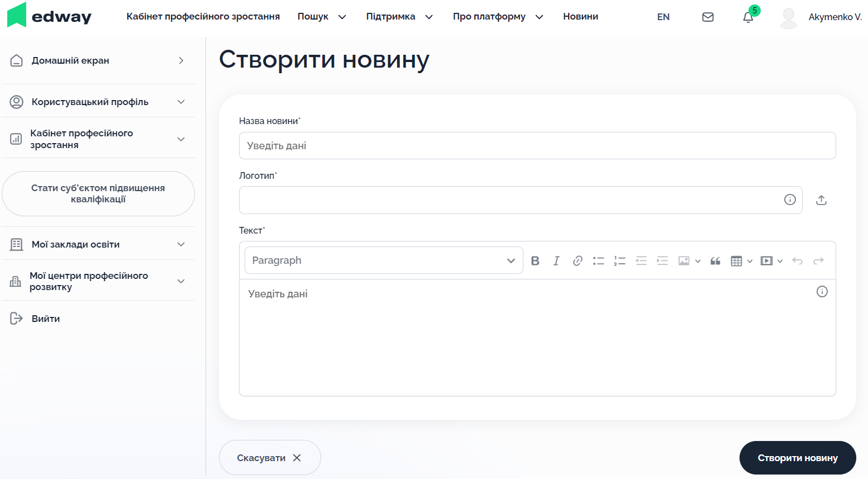
Task: Insert a block quote
Action: pyautogui.click(x=716, y=260)
